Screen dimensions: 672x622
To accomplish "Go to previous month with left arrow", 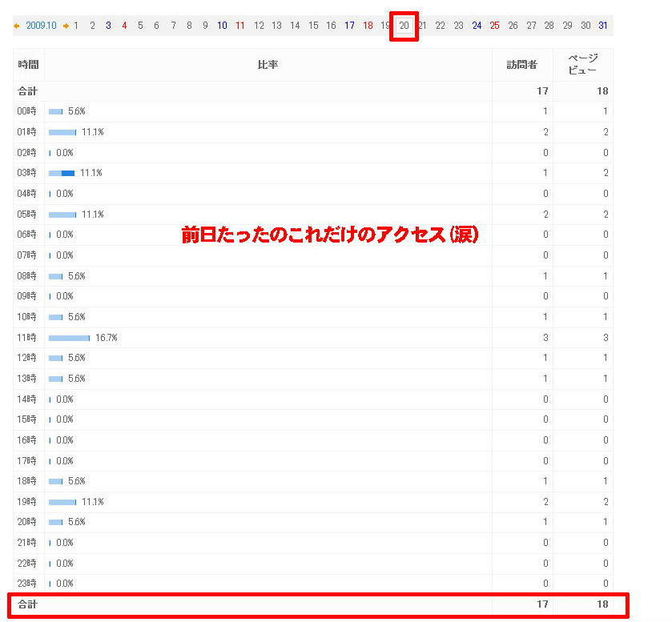I will tap(17, 26).
